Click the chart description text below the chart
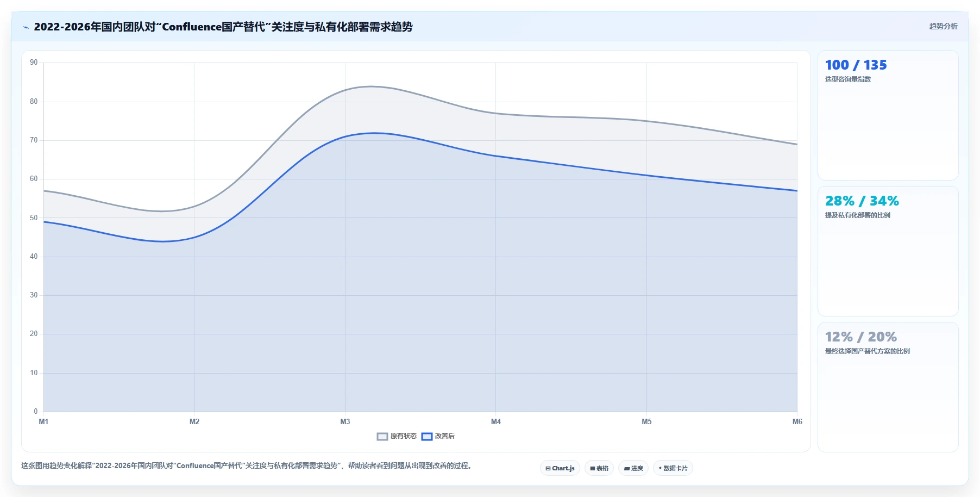Screen dimensions: 980x497 tap(247, 466)
